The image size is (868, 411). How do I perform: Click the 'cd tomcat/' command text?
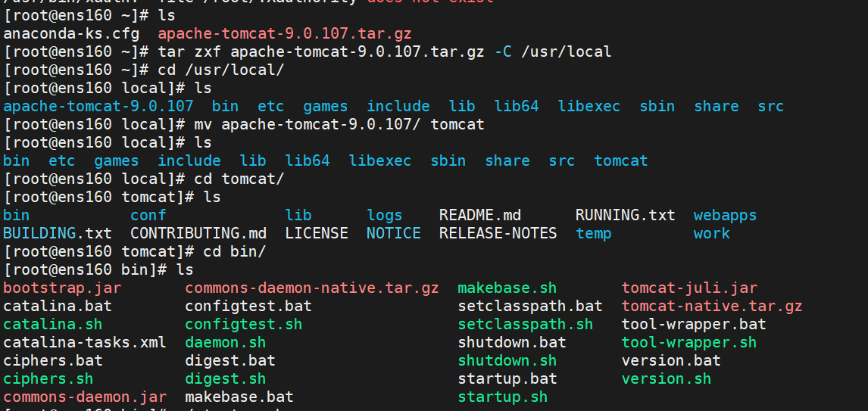click(x=239, y=179)
